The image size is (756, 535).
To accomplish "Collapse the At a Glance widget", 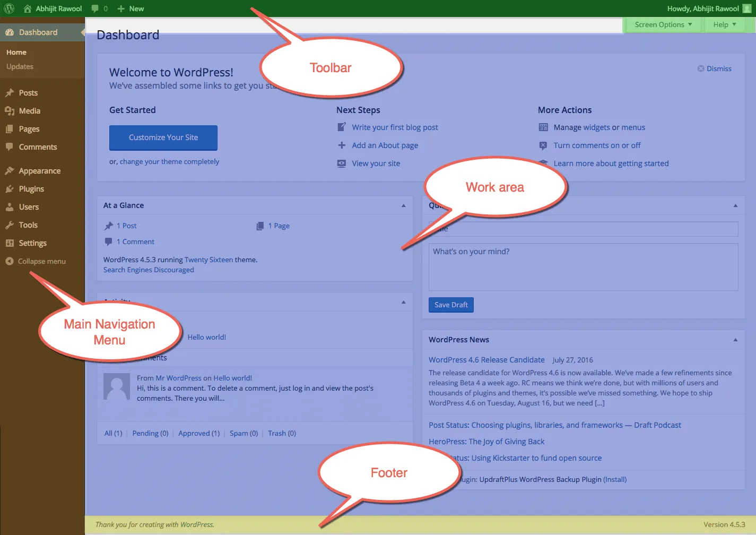I will [x=403, y=205].
